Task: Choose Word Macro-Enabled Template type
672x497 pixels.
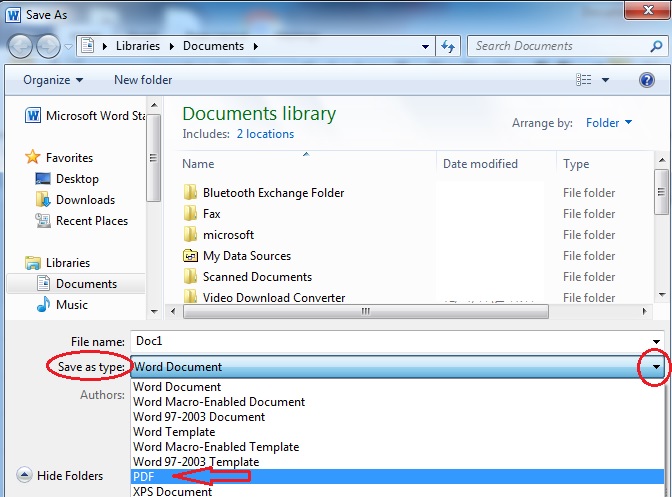Action: click(x=397, y=446)
